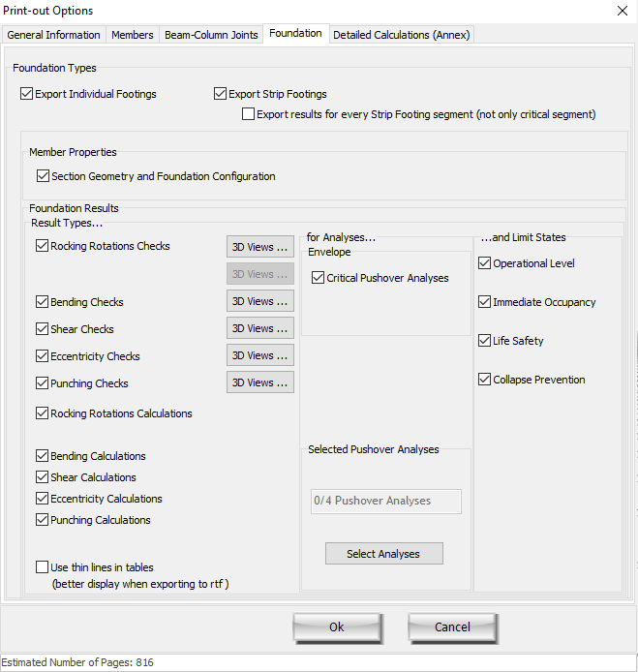
Task: Close the Print-out Options dialog
Action: click(x=621, y=11)
